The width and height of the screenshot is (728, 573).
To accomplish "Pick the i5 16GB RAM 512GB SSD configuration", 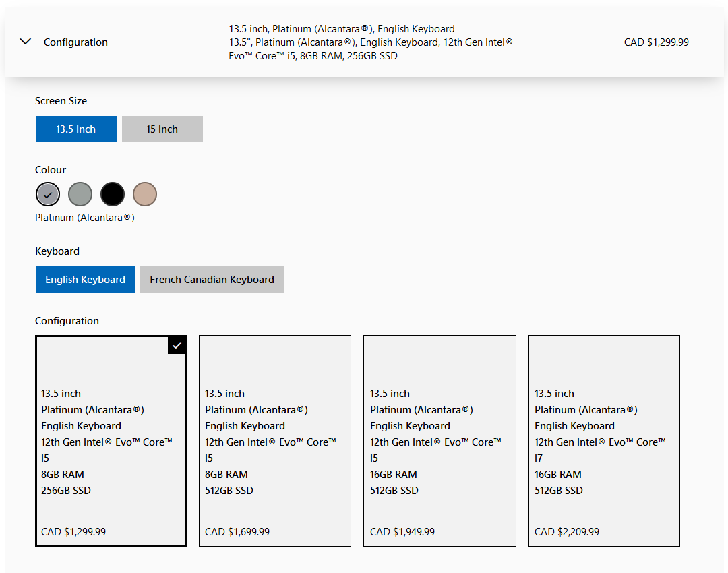I will coord(439,441).
